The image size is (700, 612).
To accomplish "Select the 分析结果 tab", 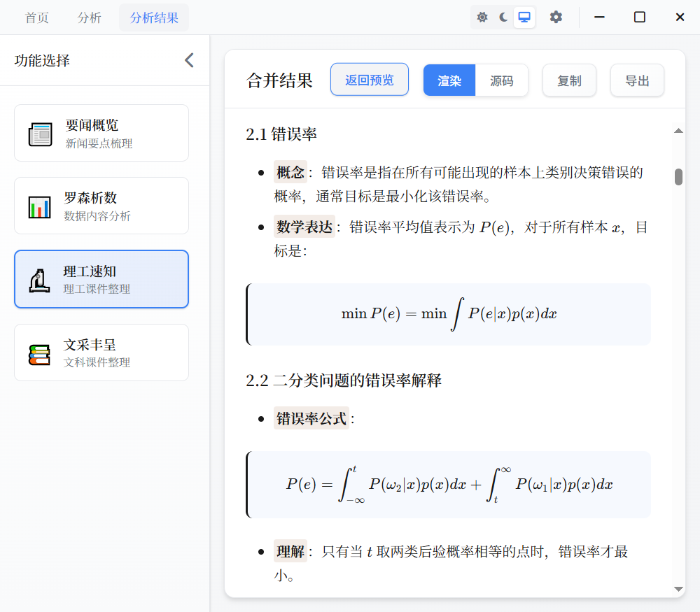I will [153, 17].
